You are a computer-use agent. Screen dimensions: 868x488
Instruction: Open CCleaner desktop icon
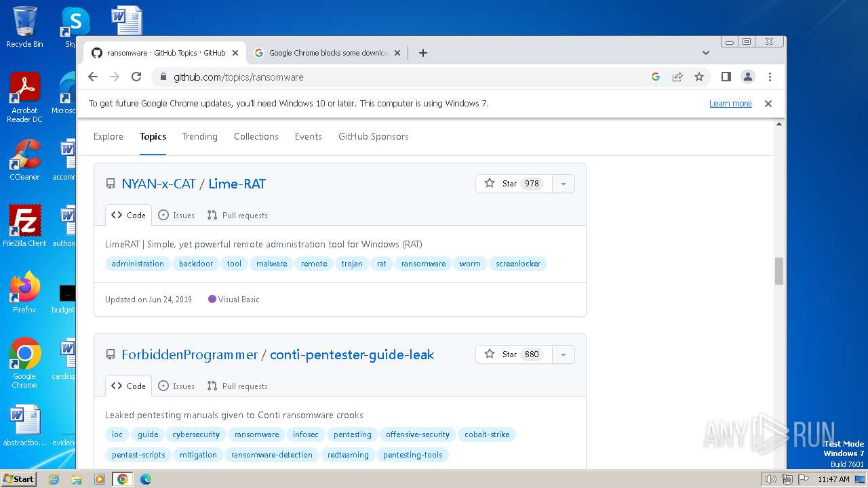point(24,161)
